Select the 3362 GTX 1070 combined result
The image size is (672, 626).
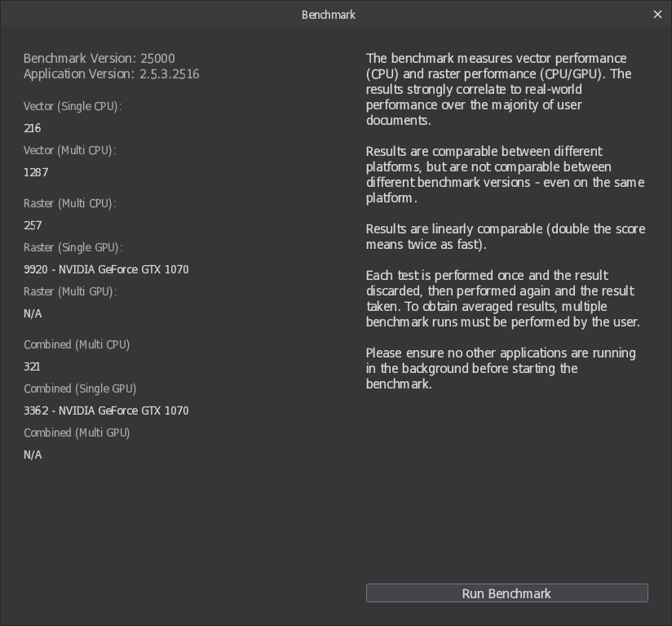pyautogui.click(x=106, y=411)
